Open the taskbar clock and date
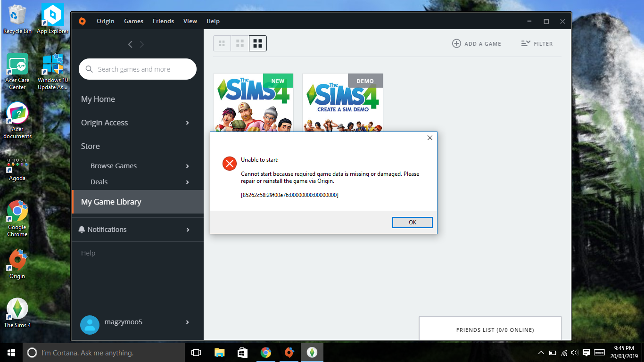The width and height of the screenshot is (644, 362). [625, 353]
